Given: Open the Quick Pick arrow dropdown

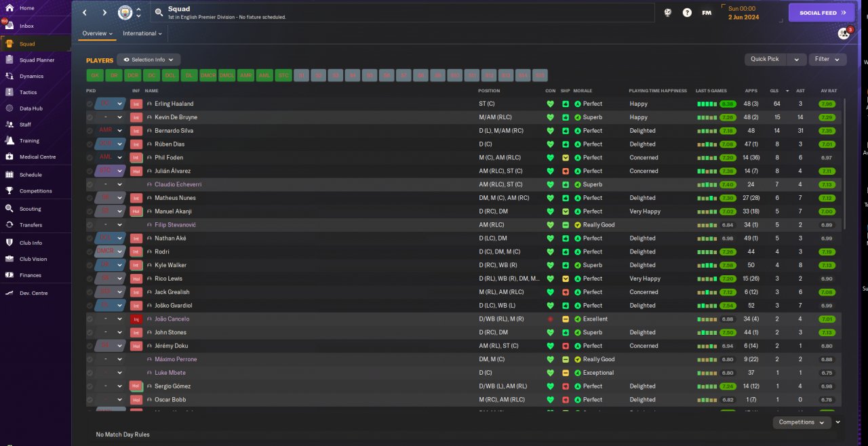Looking at the screenshot, I should [797, 60].
